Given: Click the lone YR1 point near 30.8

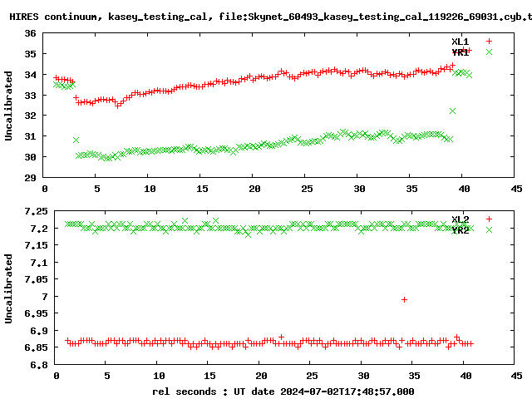Looking at the screenshot, I should 76,140.
